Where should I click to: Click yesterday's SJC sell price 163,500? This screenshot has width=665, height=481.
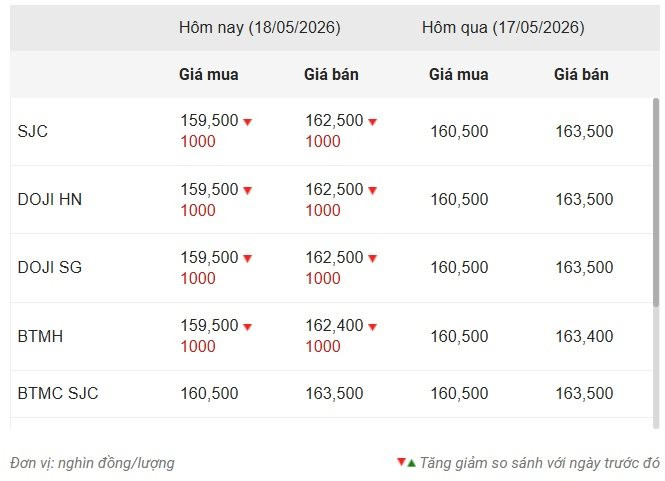point(584,131)
